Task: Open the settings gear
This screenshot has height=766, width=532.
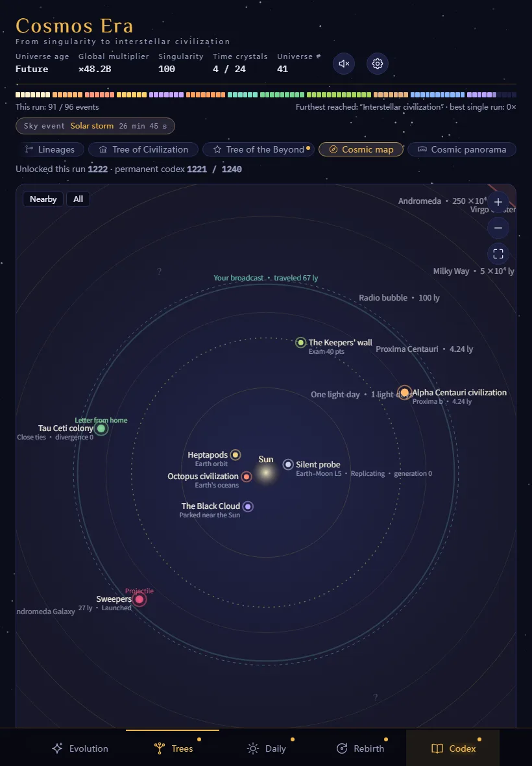Action: tap(378, 64)
